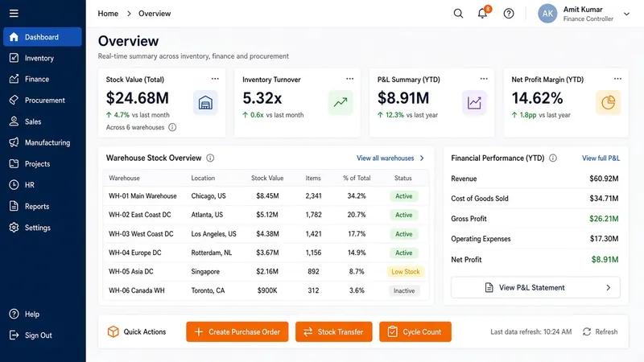The height and width of the screenshot is (362, 644).
Task: Click Revenue value $60.92M
Action: (604, 179)
